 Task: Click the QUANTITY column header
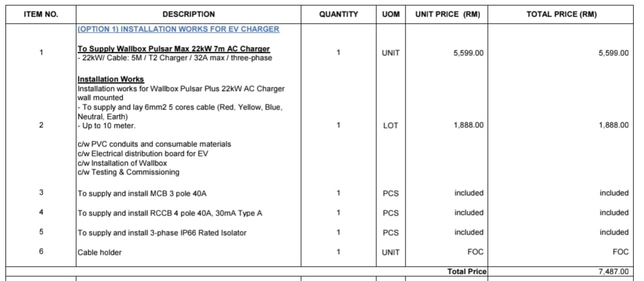[x=338, y=14]
